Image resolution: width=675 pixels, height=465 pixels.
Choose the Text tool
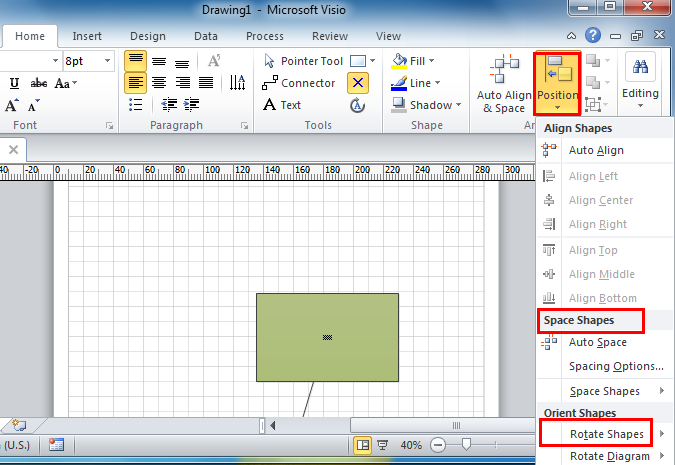(282, 105)
